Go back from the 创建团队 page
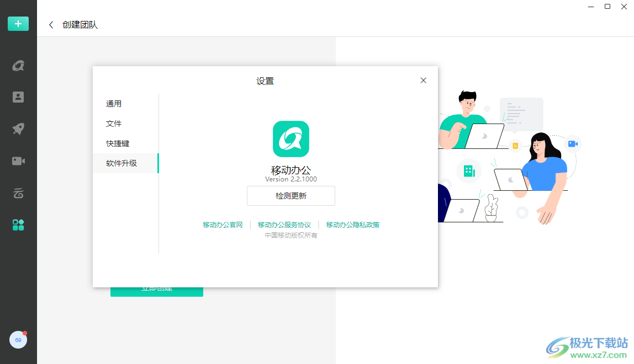Screen dimensions: 634x364 pos(51,25)
